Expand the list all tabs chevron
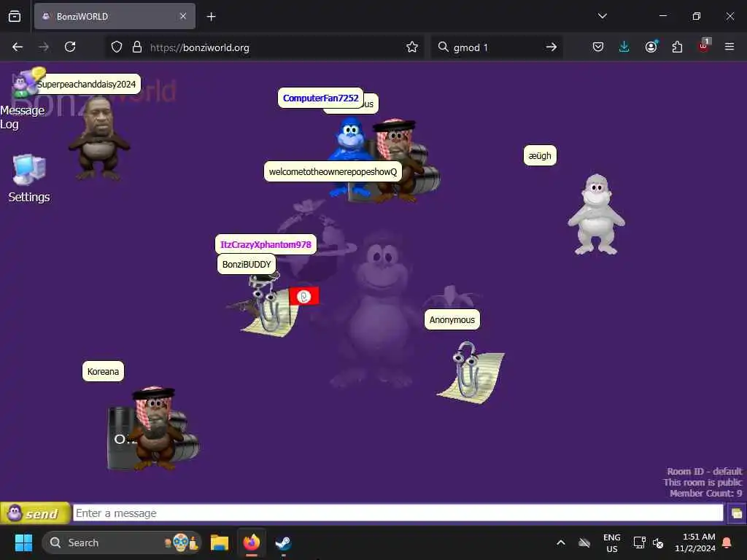747x560 pixels. click(x=602, y=16)
